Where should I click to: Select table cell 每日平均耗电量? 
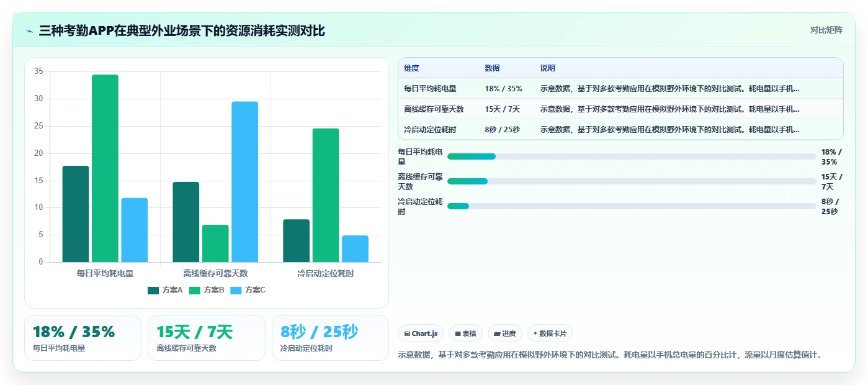[430, 89]
